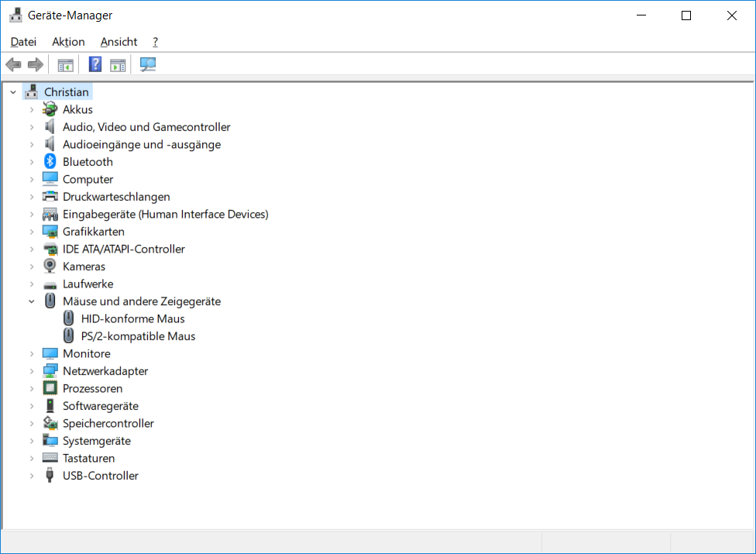This screenshot has height=554, width=756.
Task: Collapse the Christian root node
Action: 13,92
